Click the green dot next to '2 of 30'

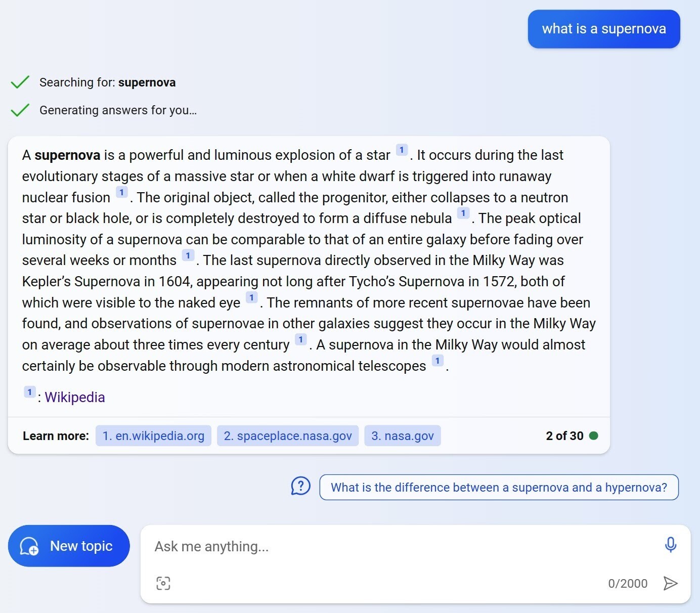click(594, 435)
